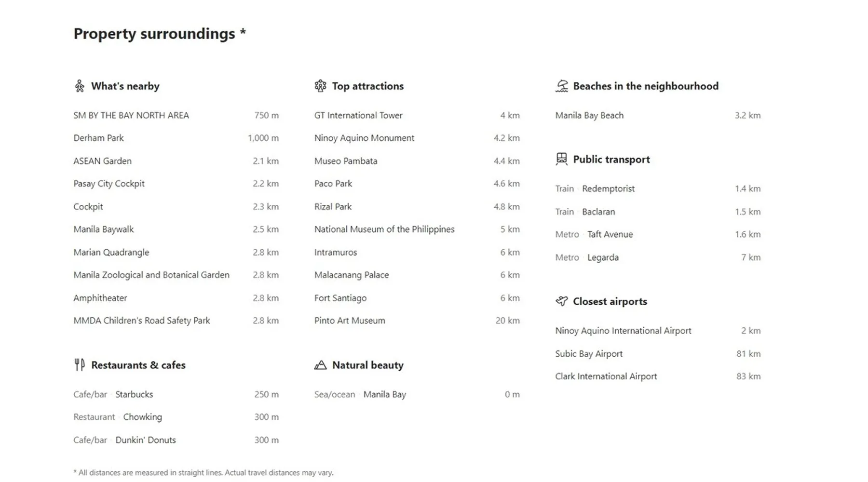Click the Property surroundings heading

pos(154,34)
